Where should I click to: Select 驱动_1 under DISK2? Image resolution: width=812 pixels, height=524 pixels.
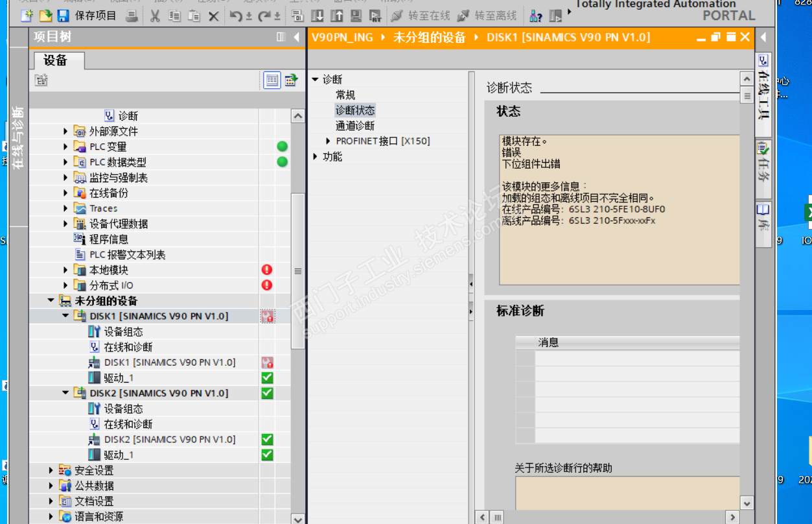(x=119, y=455)
